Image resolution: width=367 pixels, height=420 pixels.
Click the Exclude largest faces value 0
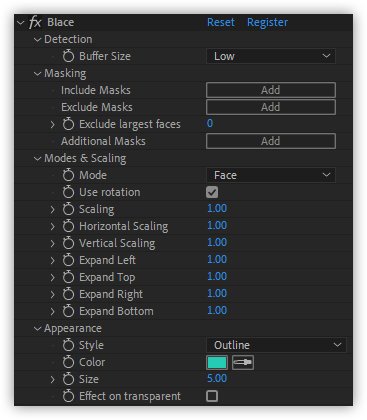click(210, 123)
